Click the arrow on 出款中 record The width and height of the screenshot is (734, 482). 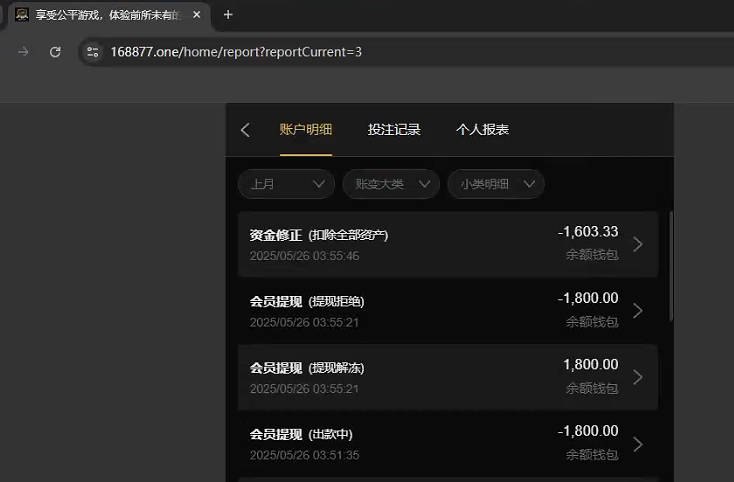coord(638,444)
